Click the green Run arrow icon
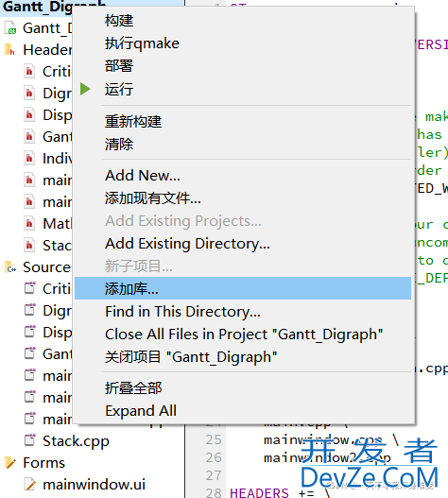Viewport: 448px width, 498px height. click(85, 89)
